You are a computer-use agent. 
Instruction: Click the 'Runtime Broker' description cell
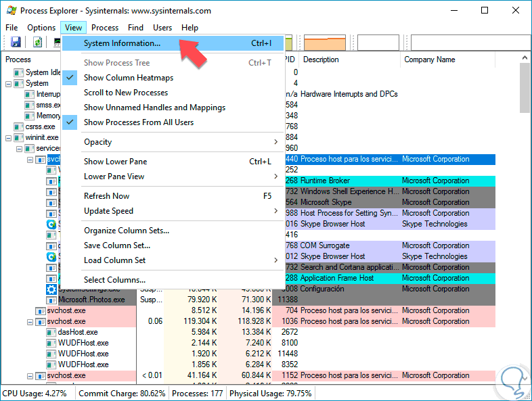coord(325,181)
